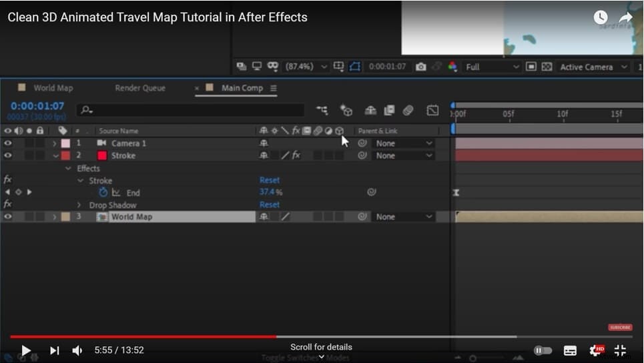Toggle the Shy layers hide icon
The width and height of the screenshot is (644, 363).
(x=370, y=110)
